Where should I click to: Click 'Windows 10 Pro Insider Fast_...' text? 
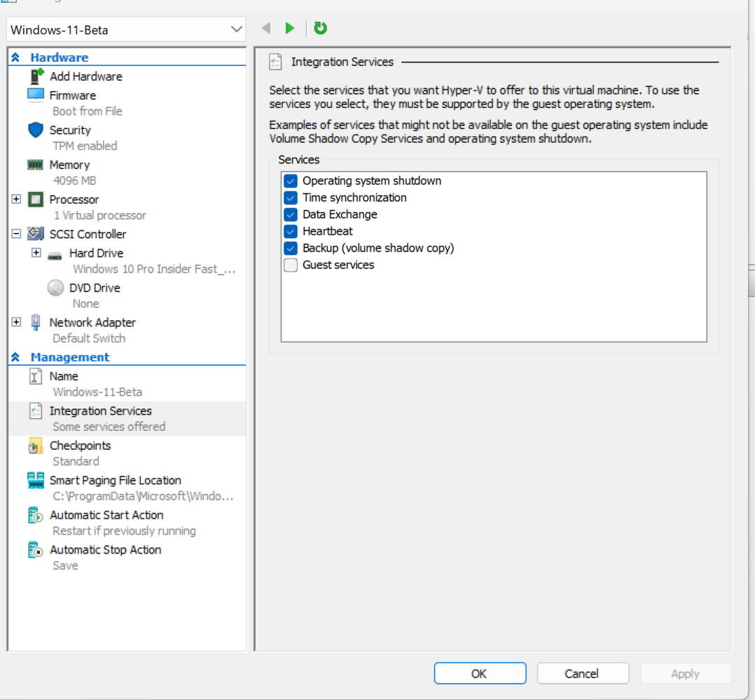pyautogui.click(x=154, y=269)
